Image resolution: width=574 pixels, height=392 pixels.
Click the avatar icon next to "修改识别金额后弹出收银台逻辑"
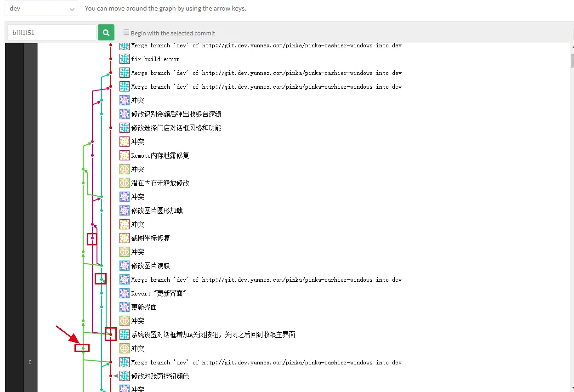pyautogui.click(x=124, y=114)
